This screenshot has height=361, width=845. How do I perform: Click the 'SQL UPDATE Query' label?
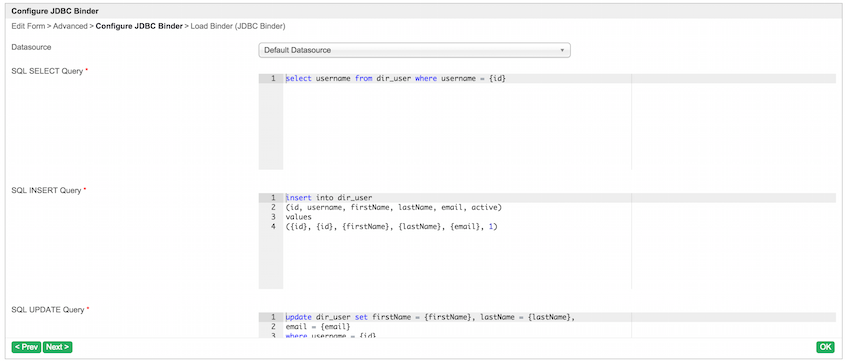48,310
